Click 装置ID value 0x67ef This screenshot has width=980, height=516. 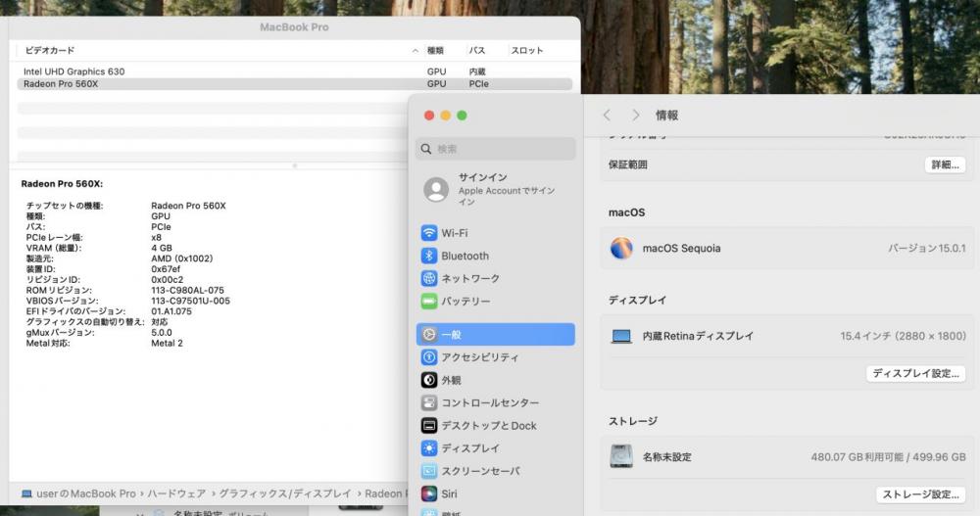(x=166, y=269)
